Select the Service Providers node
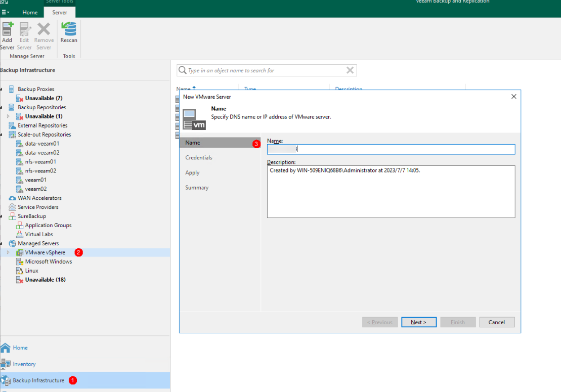The width and height of the screenshot is (561, 392). click(38, 207)
